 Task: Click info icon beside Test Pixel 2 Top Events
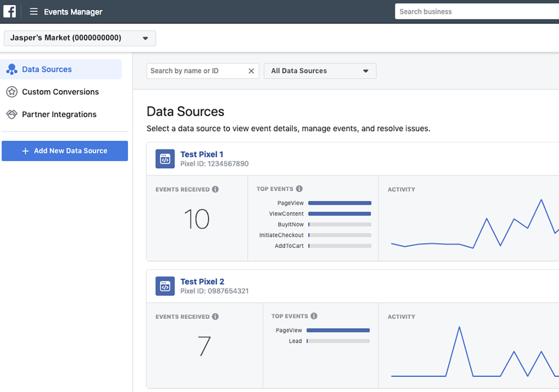[x=314, y=316]
